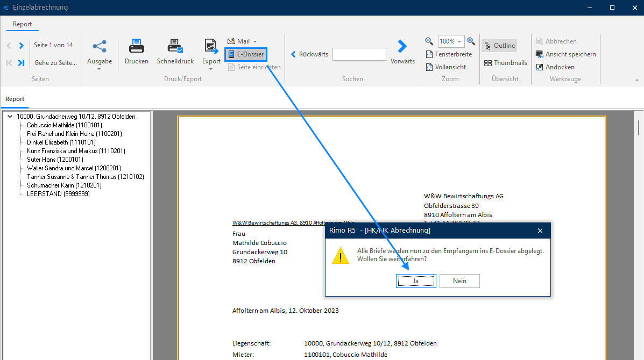Click the Schnelldruck quick print icon
The width and height of the screenshot is (644, 360).
pos(175,46)
